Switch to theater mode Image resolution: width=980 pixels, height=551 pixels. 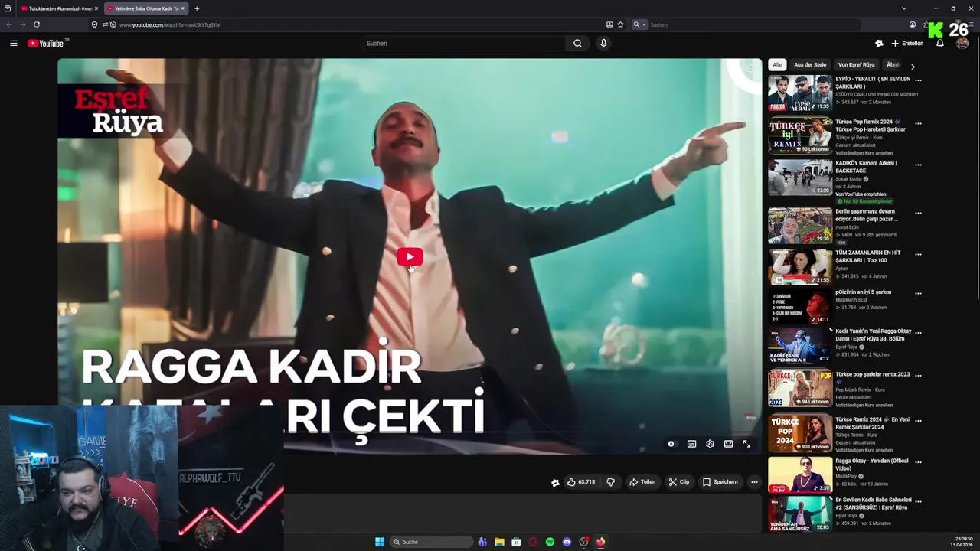728,444
